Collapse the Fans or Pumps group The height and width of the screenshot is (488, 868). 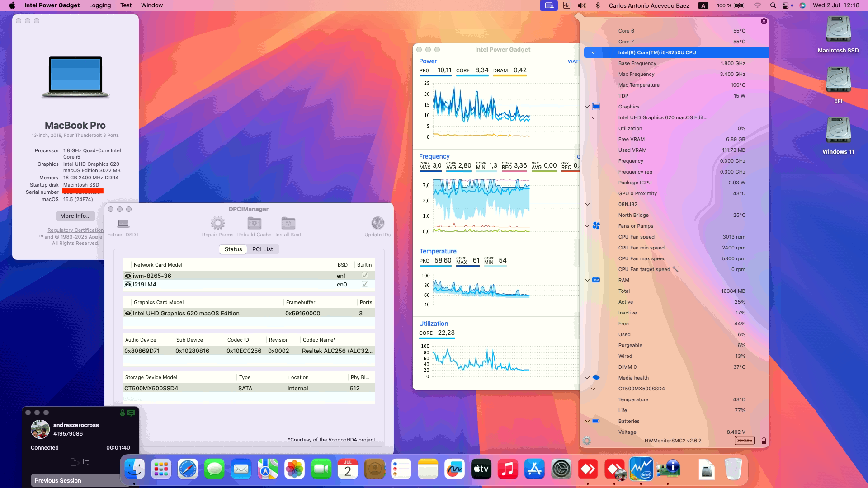tap(587, 225)
